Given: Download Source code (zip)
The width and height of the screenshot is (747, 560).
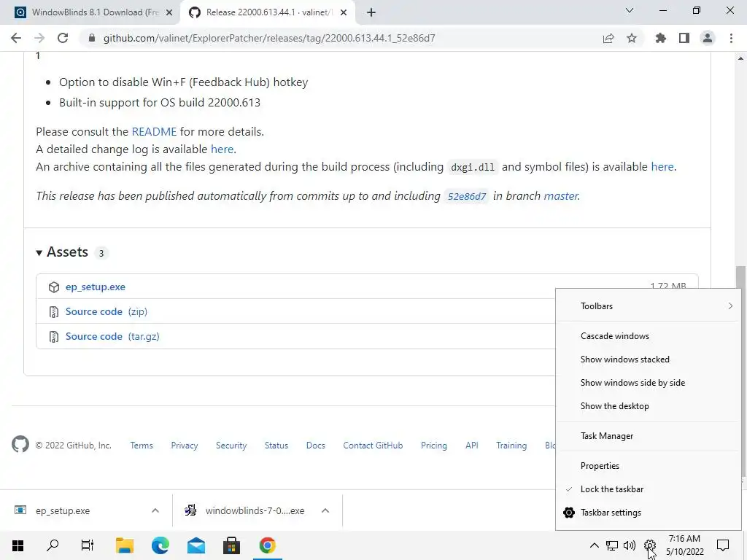Looking at the screenshot, I should click(107, 312).
